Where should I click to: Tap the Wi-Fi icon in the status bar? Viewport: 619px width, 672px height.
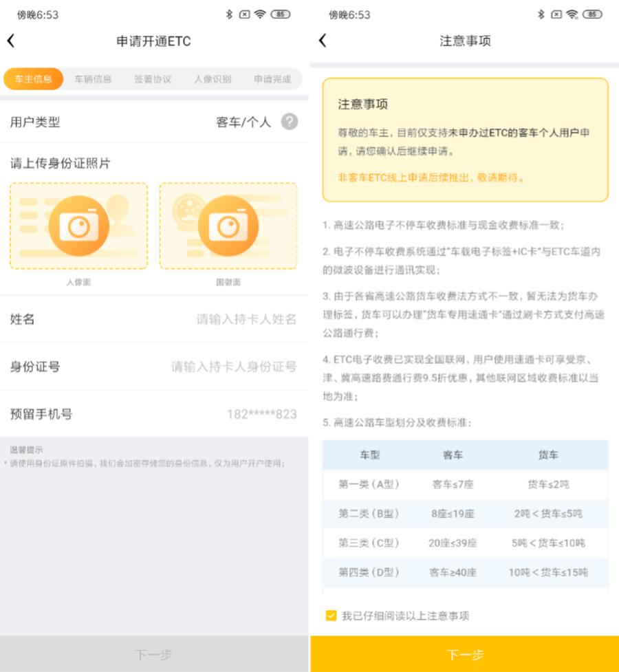coord(260,12)
